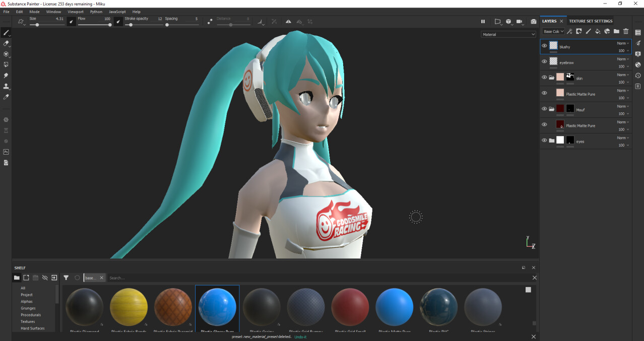The image size is (644, 341).
Task: Add a new fill layer
Action: [x=598, y=31]
